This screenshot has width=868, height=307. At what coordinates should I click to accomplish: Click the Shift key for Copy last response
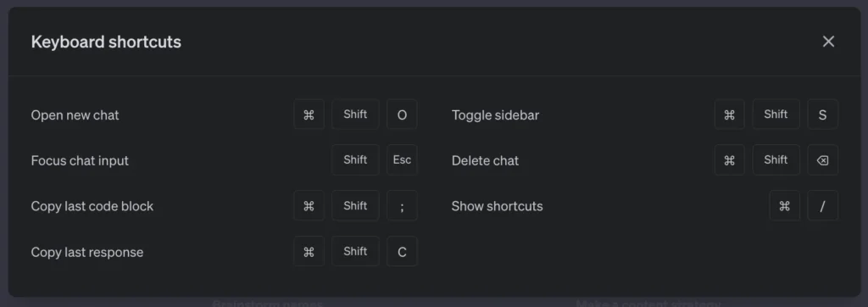click(x=355, y=252)
